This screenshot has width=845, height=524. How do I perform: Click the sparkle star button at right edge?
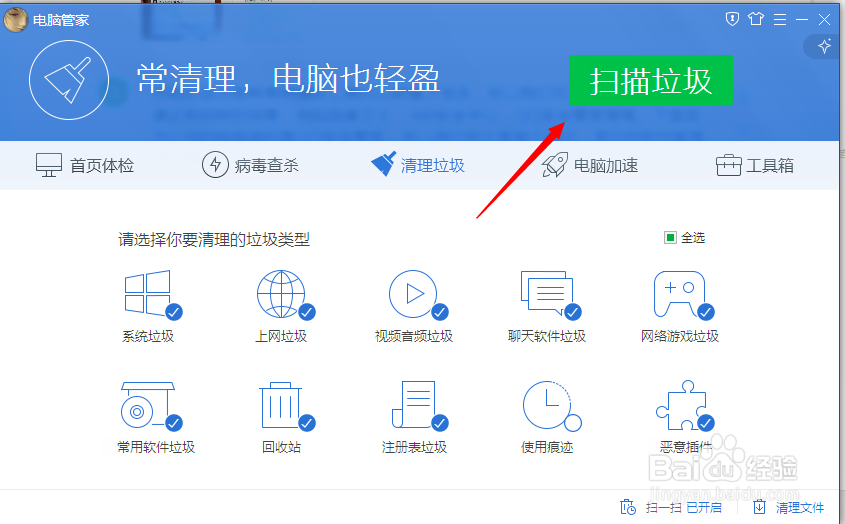[x=824, y=46]
